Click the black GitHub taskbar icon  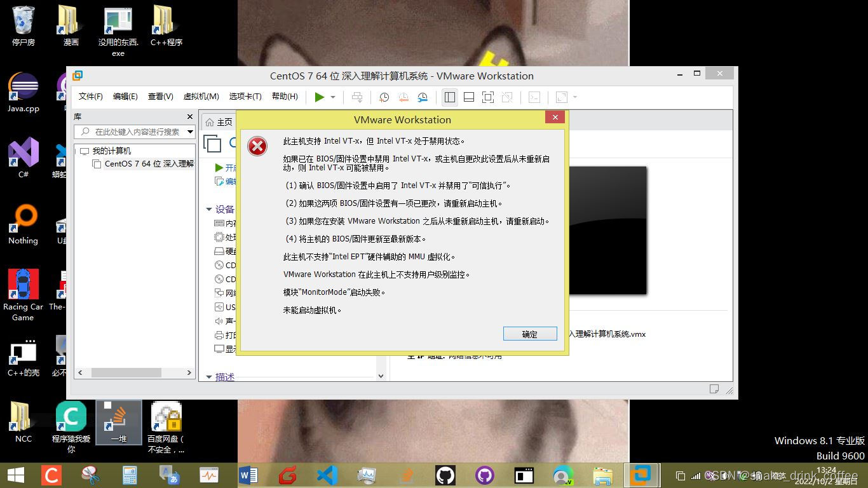pos(445,475)
